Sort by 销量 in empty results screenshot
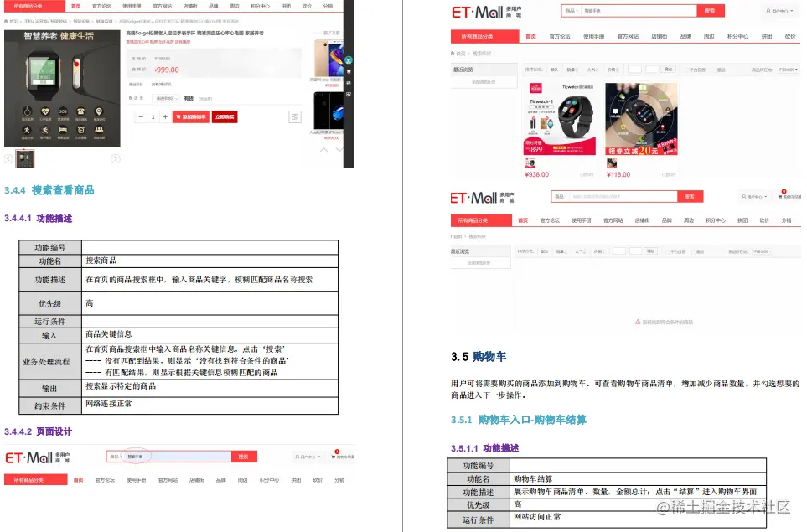The image size is (807, 532). (560, 251)
